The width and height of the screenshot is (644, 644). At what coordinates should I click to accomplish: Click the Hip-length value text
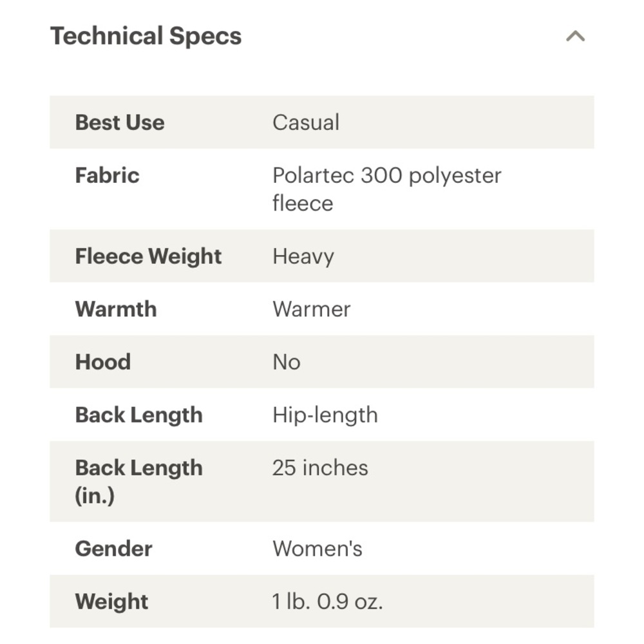click(325, 415)
